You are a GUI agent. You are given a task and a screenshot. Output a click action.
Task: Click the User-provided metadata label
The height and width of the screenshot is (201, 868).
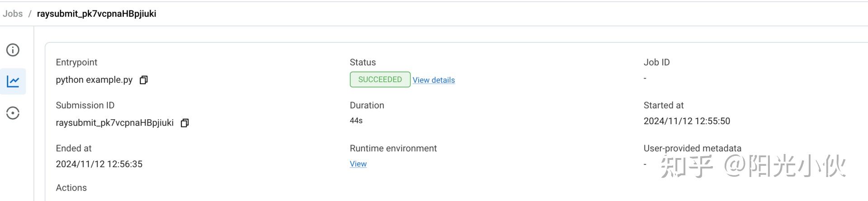[x=692, y=148]
